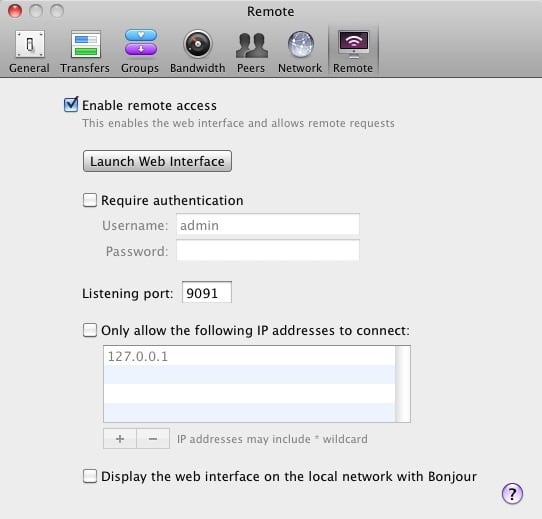Add an IP address with plus button

120,438
